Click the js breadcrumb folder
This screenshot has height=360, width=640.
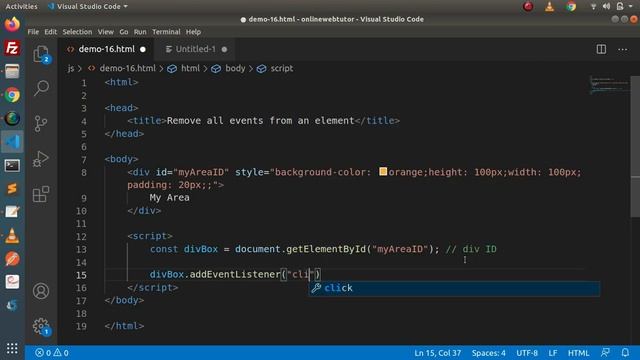[71, 69]
